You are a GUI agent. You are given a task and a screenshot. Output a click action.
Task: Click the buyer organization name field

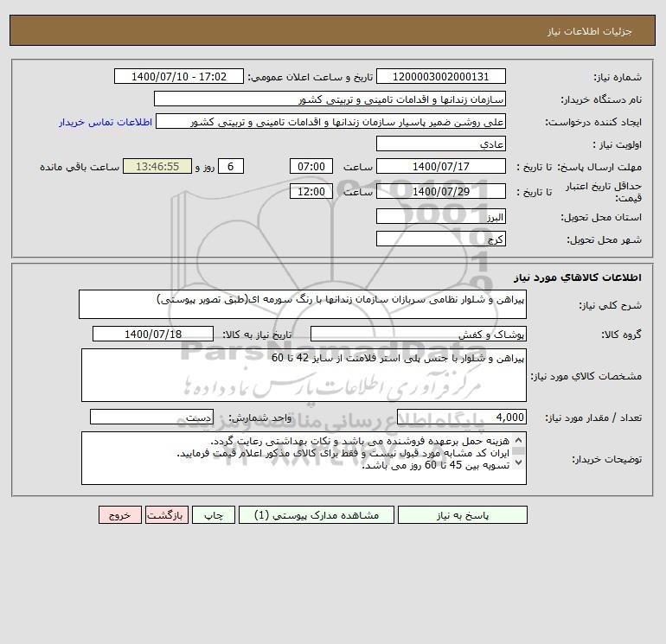click(x=330, y=99)
